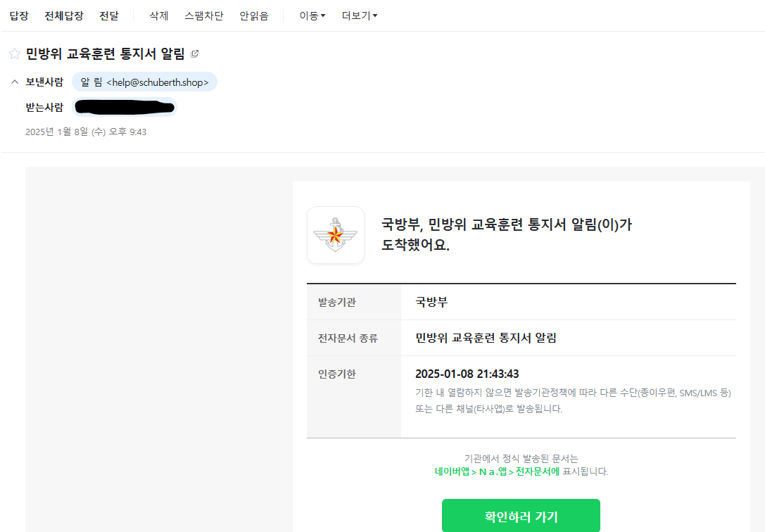
Task: Click the 답장 reply button
Action: pos(18,15)
